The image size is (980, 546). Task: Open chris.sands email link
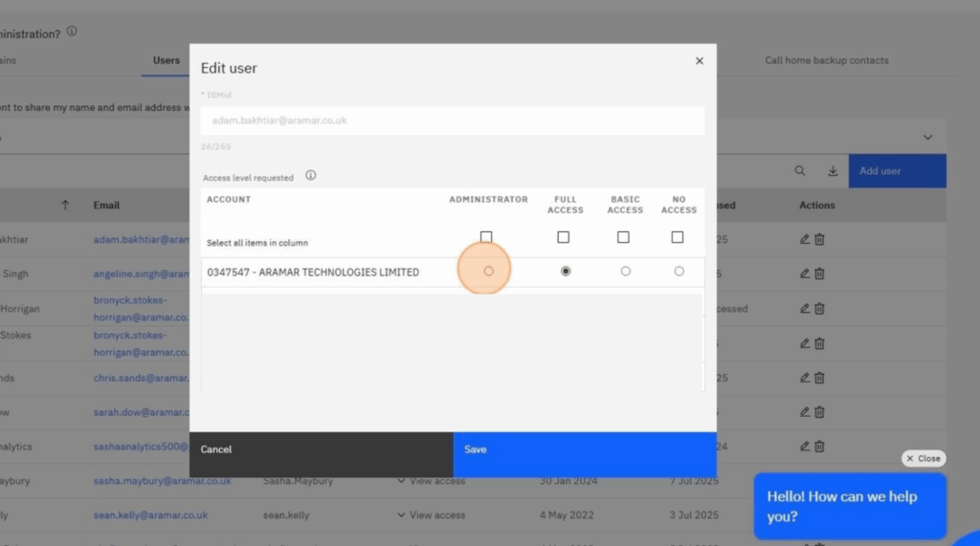(x=142, y=378)
